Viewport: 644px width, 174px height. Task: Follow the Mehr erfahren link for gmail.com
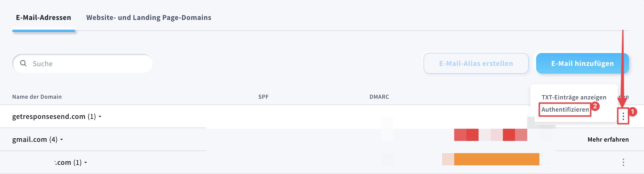(x=608, y=140)
